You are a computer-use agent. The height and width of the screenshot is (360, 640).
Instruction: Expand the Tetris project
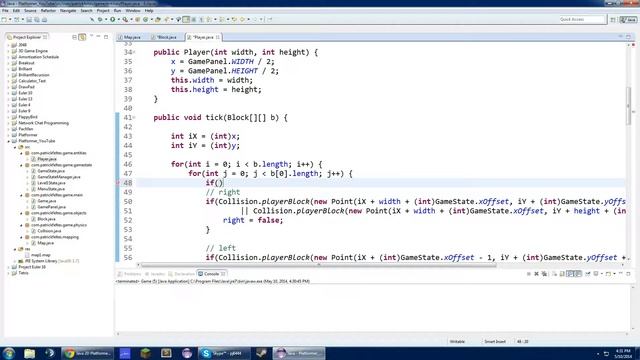pyautogui.click(x=9, y=273)
